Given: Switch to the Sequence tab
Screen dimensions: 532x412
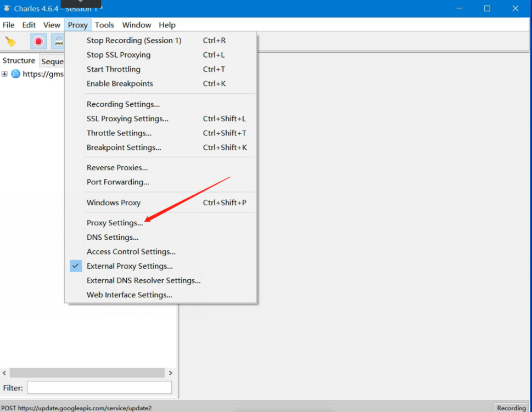Looking at the screenshot, I should pos(52,61).
